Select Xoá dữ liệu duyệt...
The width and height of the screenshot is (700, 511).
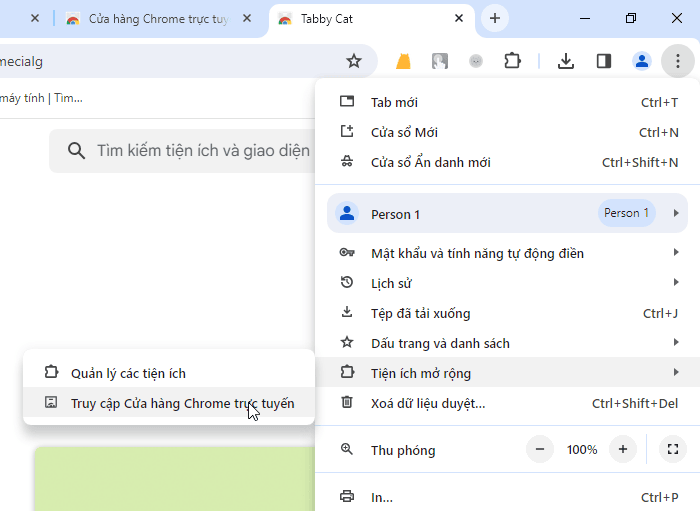pyautogui.click(x=507, y=403)
